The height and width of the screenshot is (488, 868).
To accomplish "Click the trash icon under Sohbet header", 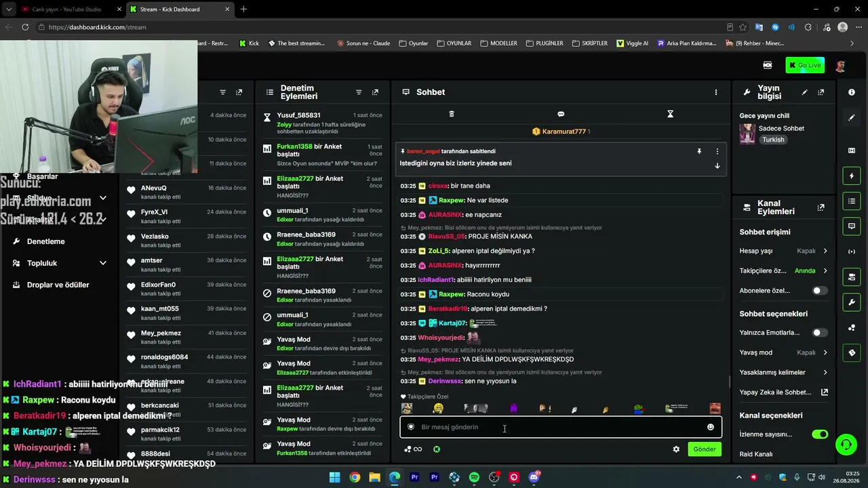I will pos(452,114).
